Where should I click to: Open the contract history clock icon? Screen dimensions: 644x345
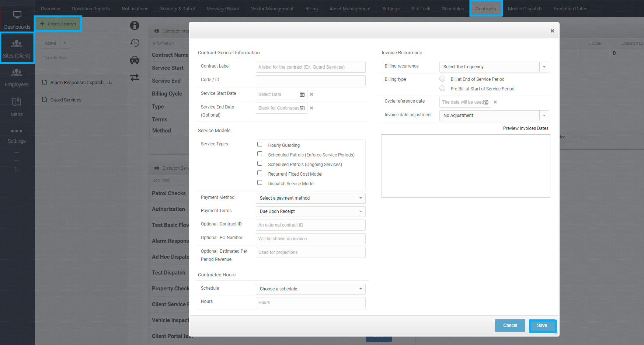click(x=135, y=43)
